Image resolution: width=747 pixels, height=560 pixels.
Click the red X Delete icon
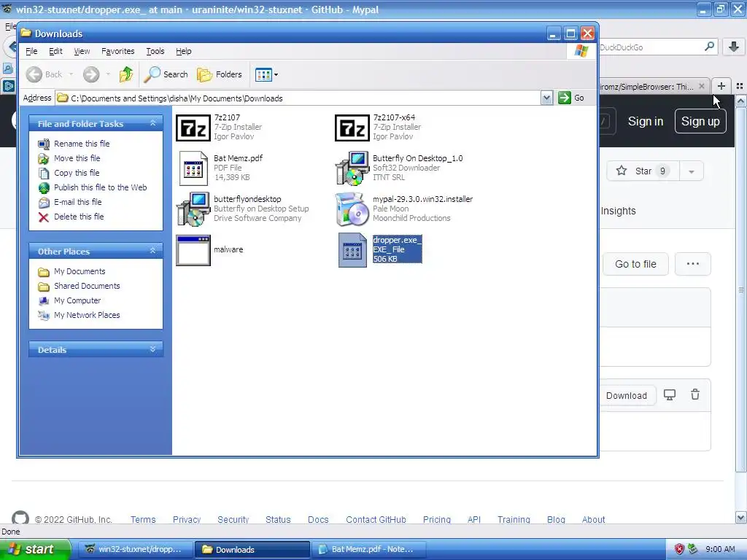tap(43, 217)
